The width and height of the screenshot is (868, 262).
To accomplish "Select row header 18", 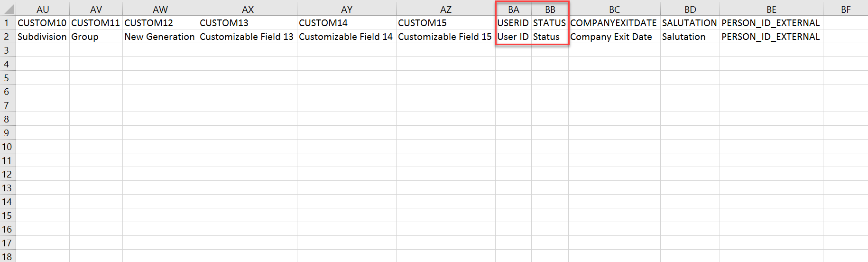I will coord(8,256).
